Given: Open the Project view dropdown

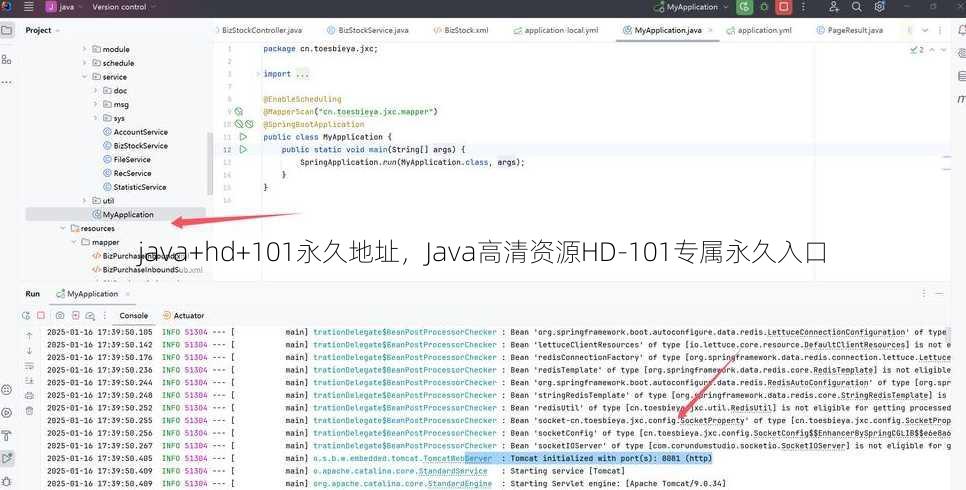Looking at the screenshot, I should 43,30.
